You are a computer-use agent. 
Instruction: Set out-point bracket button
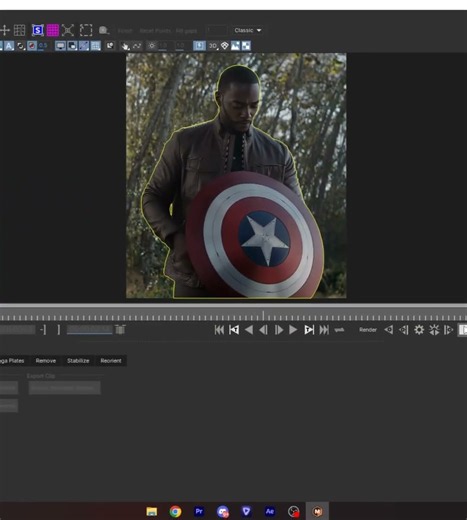[59, 330]
